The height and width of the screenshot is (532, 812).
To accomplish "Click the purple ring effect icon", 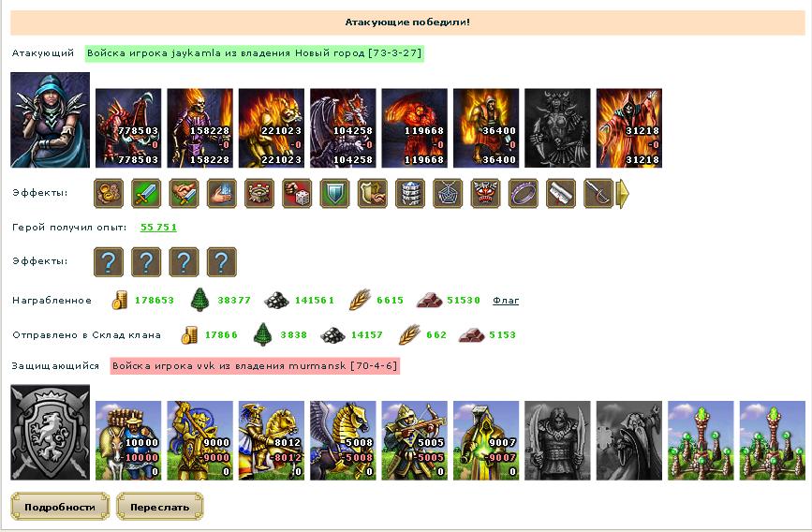I will (523, 193).
